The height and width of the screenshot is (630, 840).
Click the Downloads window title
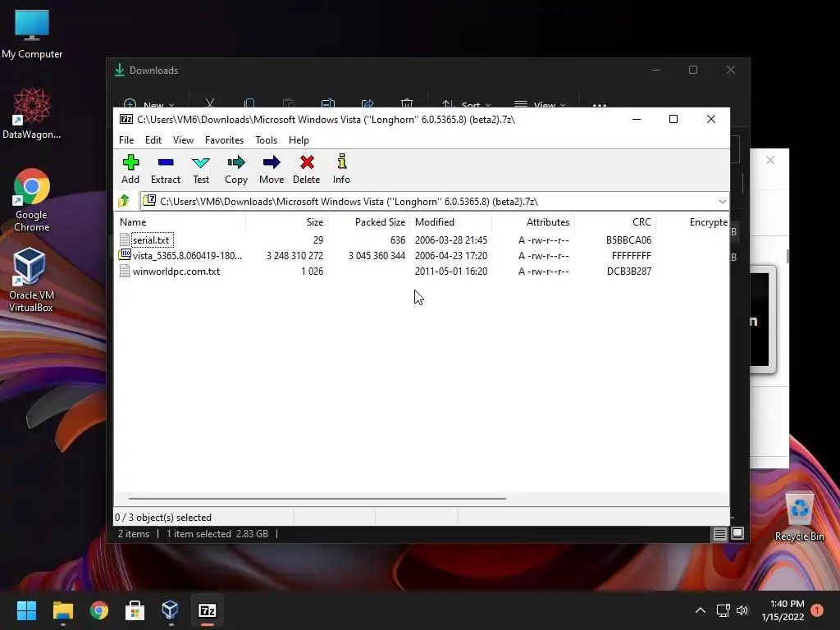click(x=153, y=71)
